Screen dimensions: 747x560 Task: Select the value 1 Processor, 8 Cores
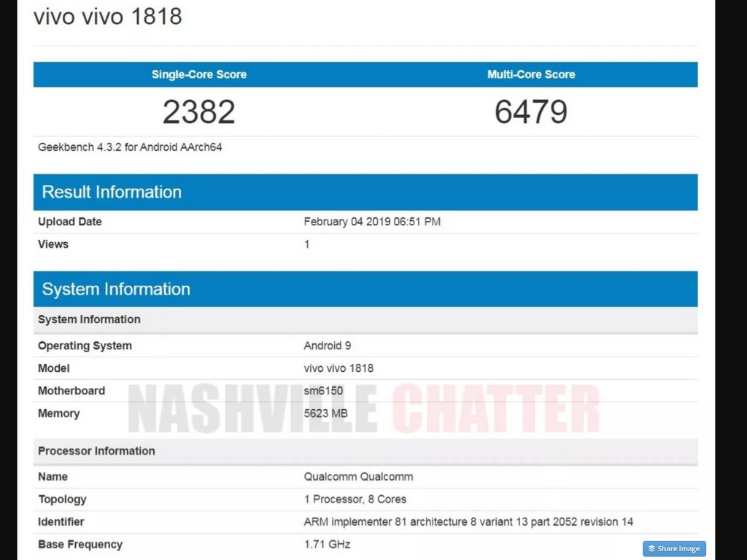click(x=355, y=499)
